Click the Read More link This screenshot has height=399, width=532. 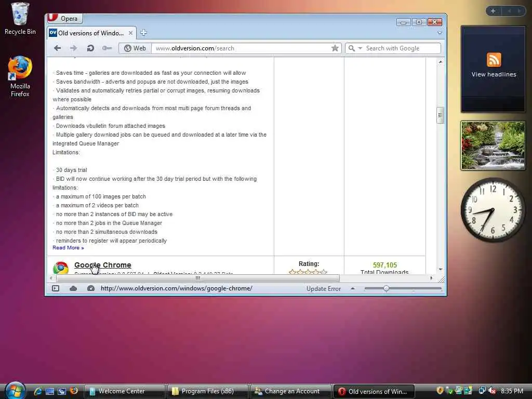68,248
